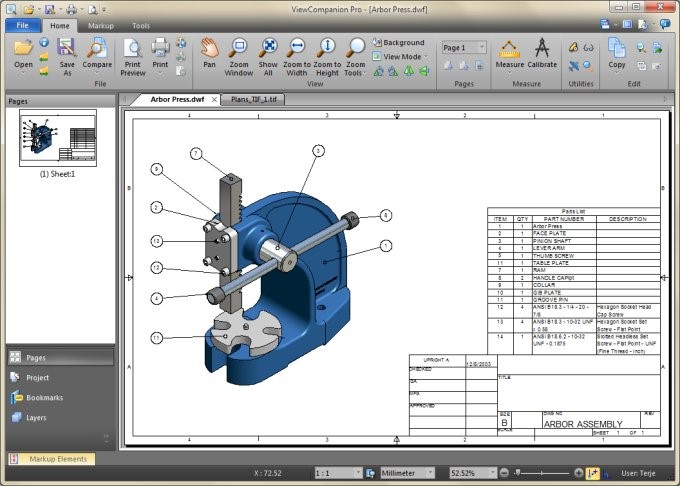Expand the Millimeter units dropdown

click(409, 472)
